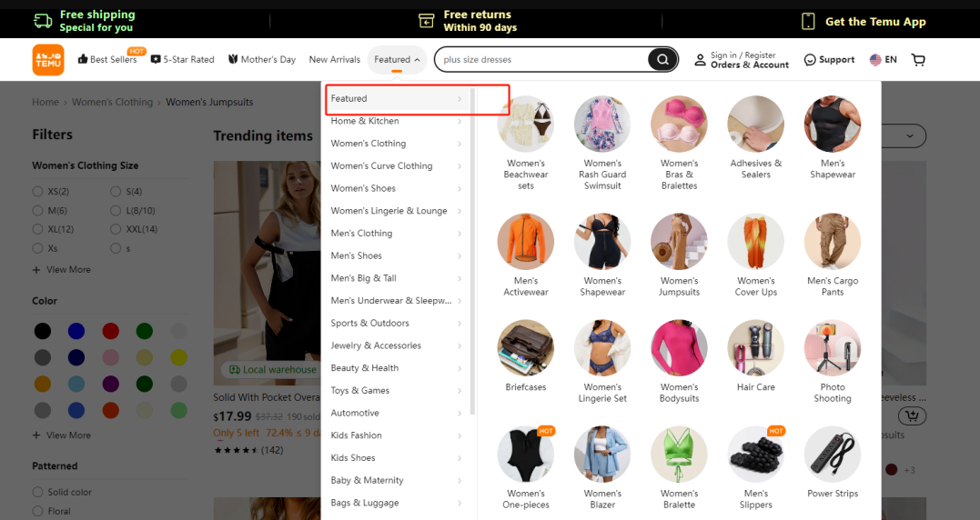980x520 pixels.
Task: Select Women's Shapewear category
Action: pyautogui.click(x=602, y=255)
